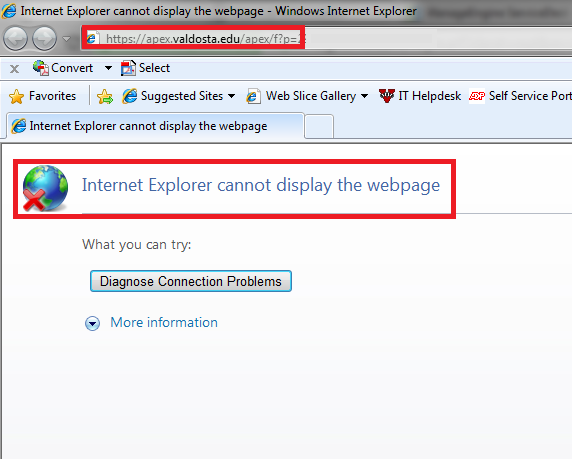Close the PDF toolbar with X

click(14, 69)
